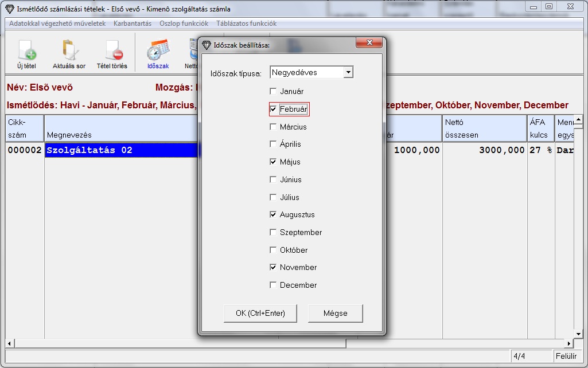The image size is (588, 368).
Task: Open the Aktuális sor toolbar icon
Action: 69,52
